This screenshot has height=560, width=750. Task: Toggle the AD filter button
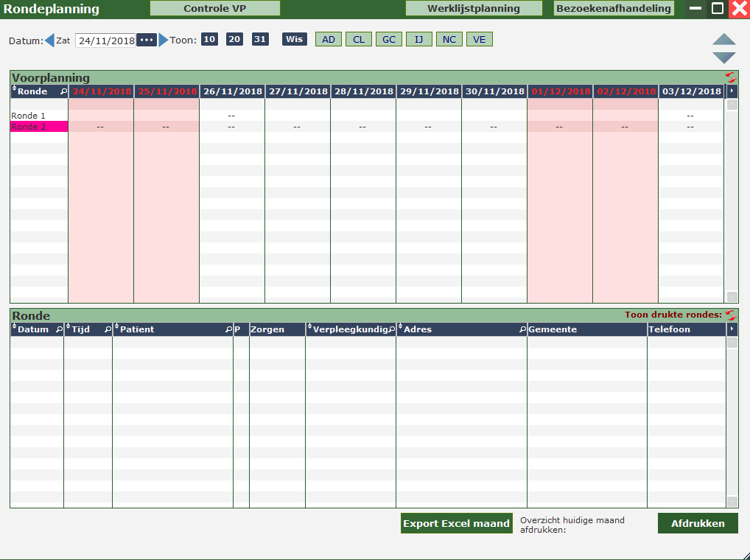(329, 40)
